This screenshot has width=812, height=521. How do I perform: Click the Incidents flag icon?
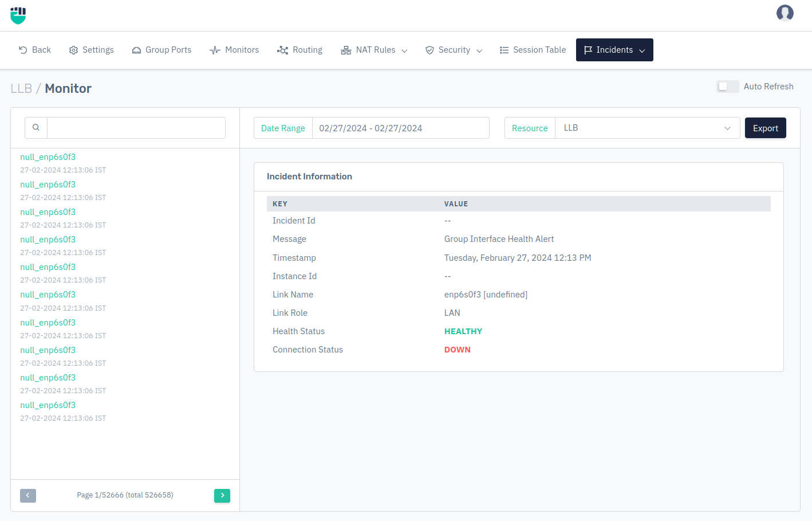[588, 50]
